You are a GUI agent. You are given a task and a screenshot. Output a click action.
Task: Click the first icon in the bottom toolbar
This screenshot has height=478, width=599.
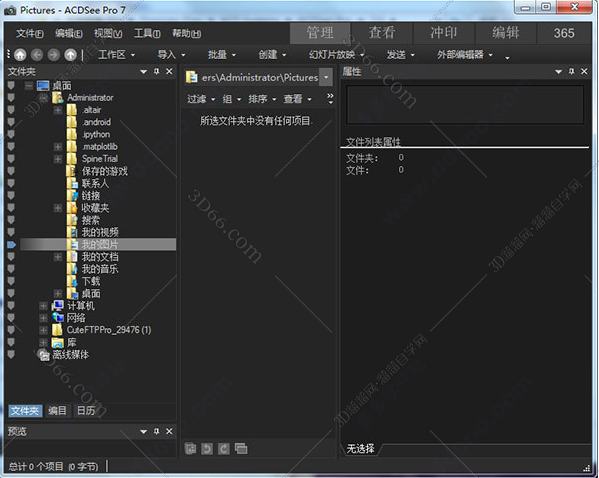point(190,449)
